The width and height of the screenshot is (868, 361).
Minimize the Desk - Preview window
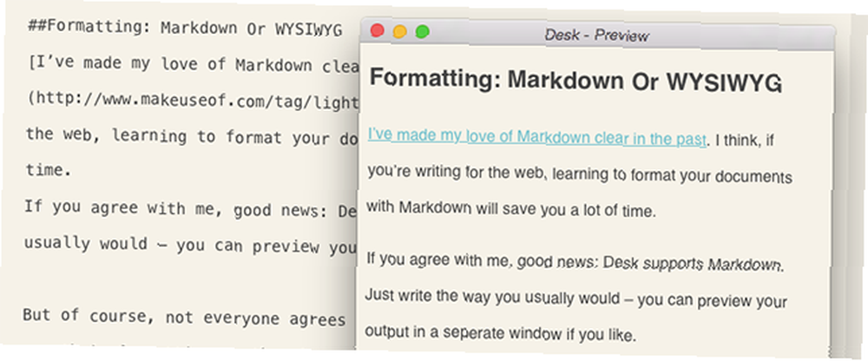pos(399,32)
